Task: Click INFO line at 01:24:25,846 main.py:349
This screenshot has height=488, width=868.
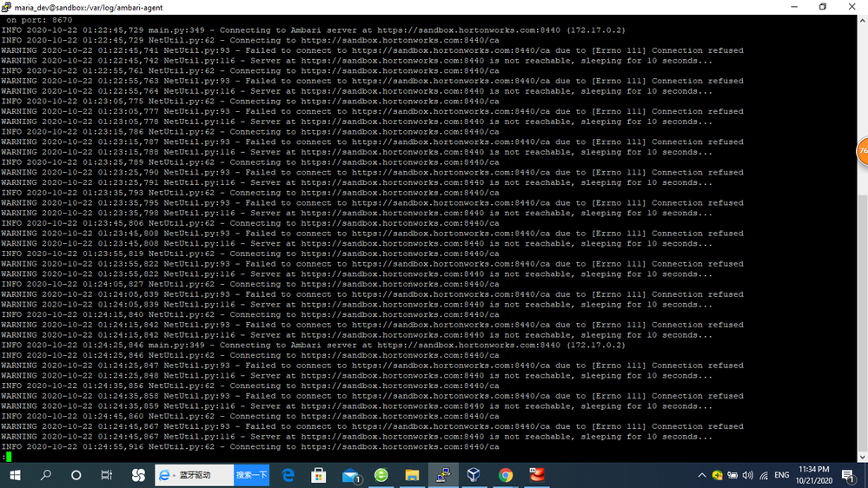Action: [x=314, y=346]
